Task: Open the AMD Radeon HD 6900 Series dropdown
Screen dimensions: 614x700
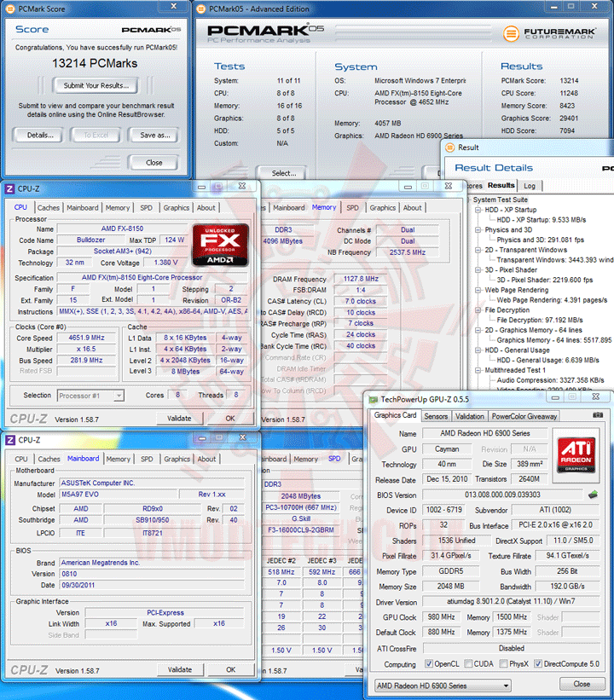Action: tap(443, 686)
